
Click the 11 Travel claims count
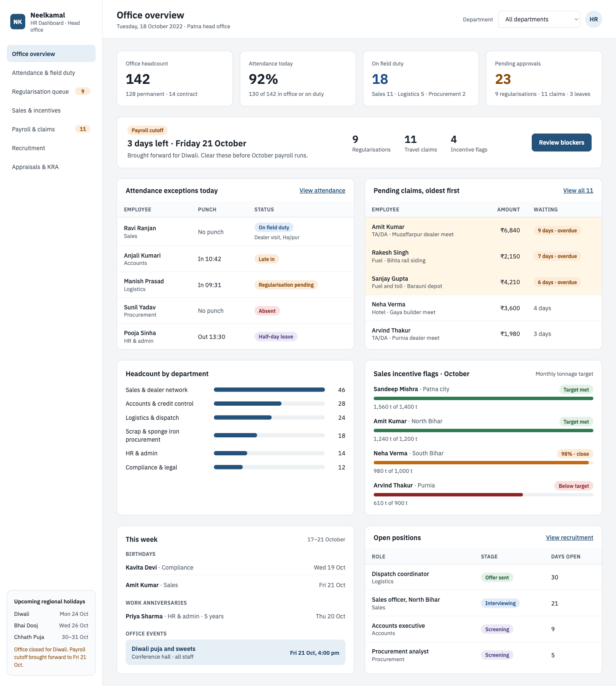coord(421,143)
